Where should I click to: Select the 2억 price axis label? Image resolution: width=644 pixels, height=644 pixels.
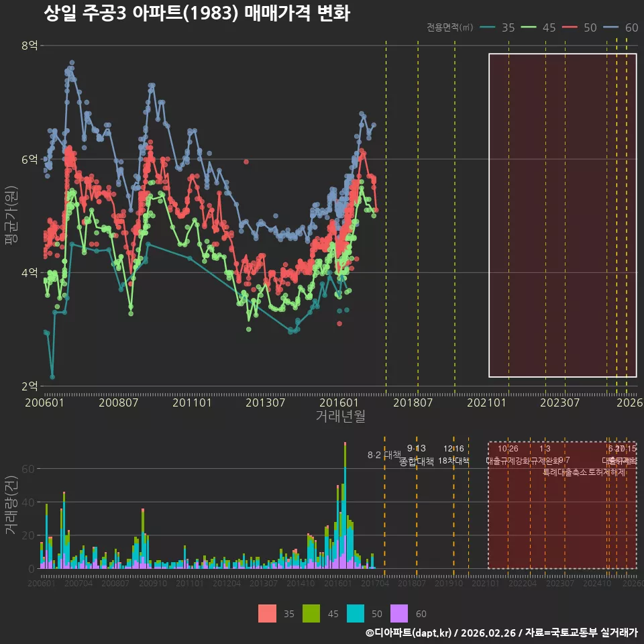pyautogui.click(x=30, y=386)
